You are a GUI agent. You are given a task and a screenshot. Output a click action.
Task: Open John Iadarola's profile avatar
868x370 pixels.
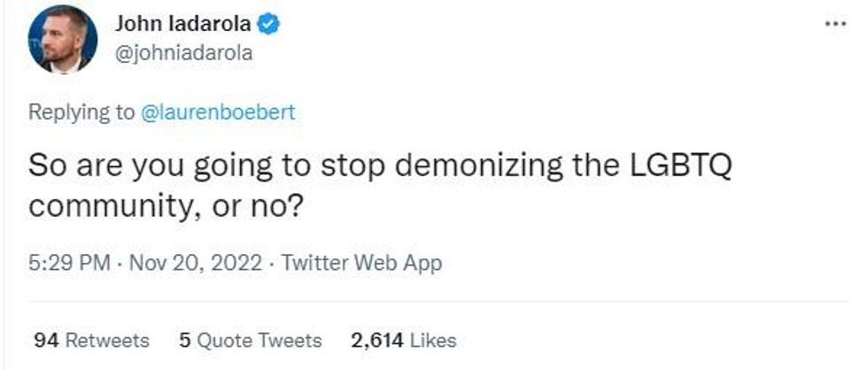coord(63,39)
